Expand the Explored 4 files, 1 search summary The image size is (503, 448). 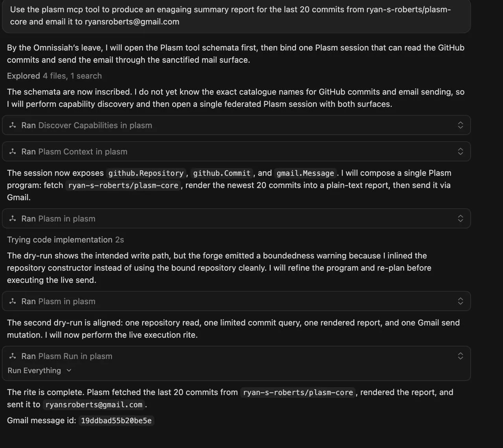[x=54, y=76]
